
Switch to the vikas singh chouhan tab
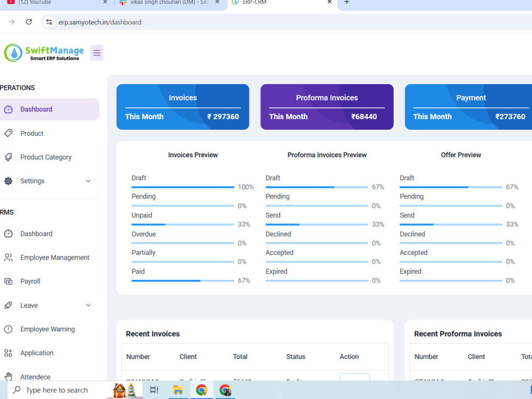coord(170,3)
